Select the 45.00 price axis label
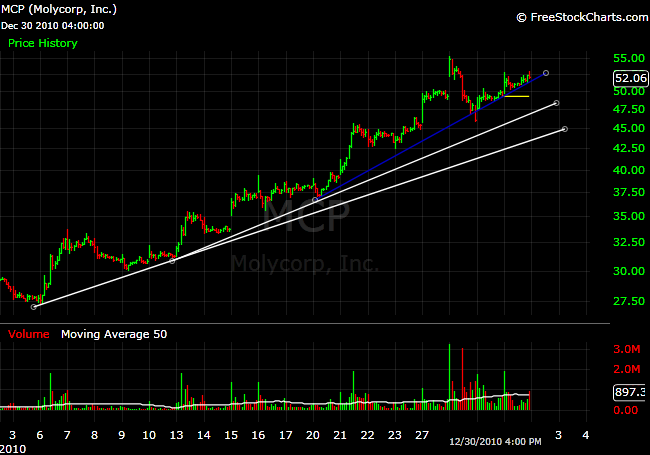This screenshot has width=650, height=455. pyautogui.click(x=629, y=128)
